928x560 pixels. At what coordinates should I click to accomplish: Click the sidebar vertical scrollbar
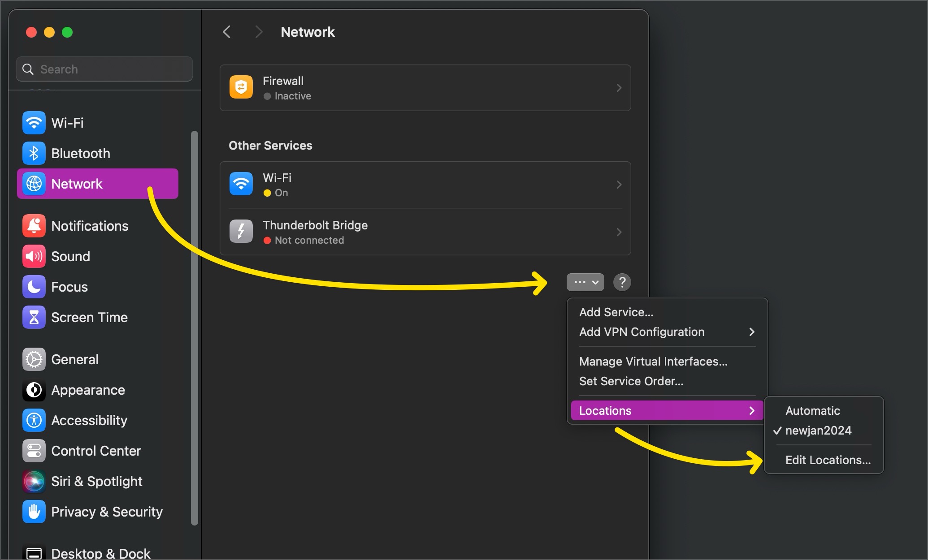coord(194,327)
